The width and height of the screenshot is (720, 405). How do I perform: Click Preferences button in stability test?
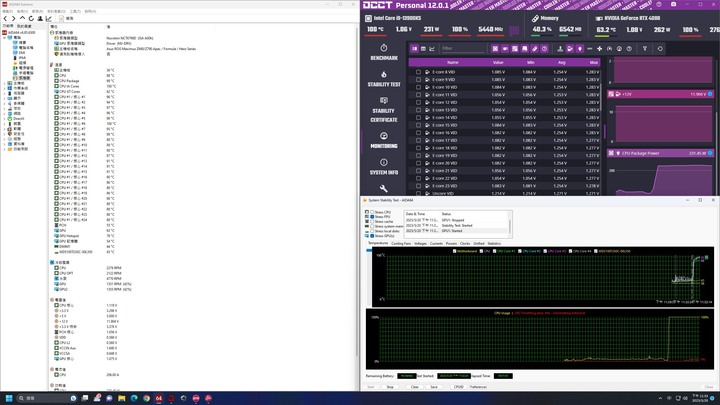tap(478, 387)
